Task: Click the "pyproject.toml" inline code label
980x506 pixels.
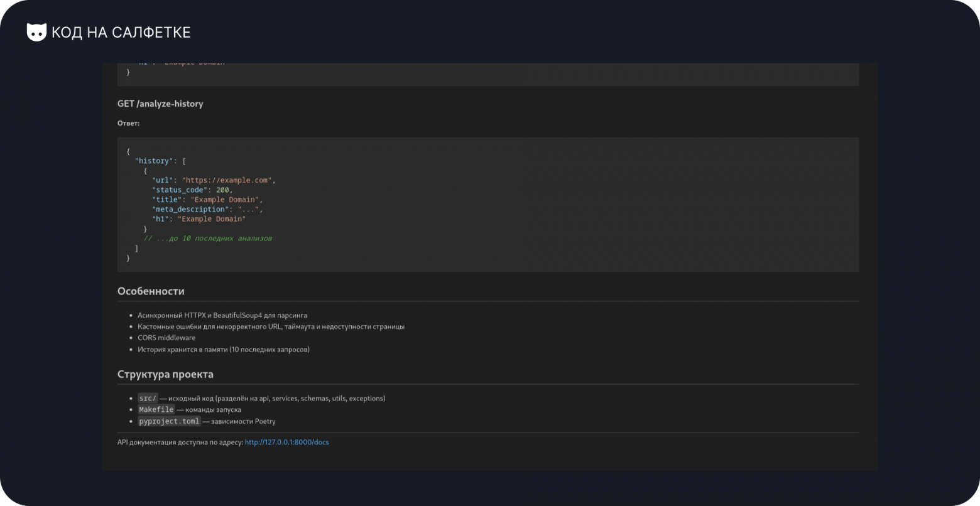Action: (x=169, y=421)
